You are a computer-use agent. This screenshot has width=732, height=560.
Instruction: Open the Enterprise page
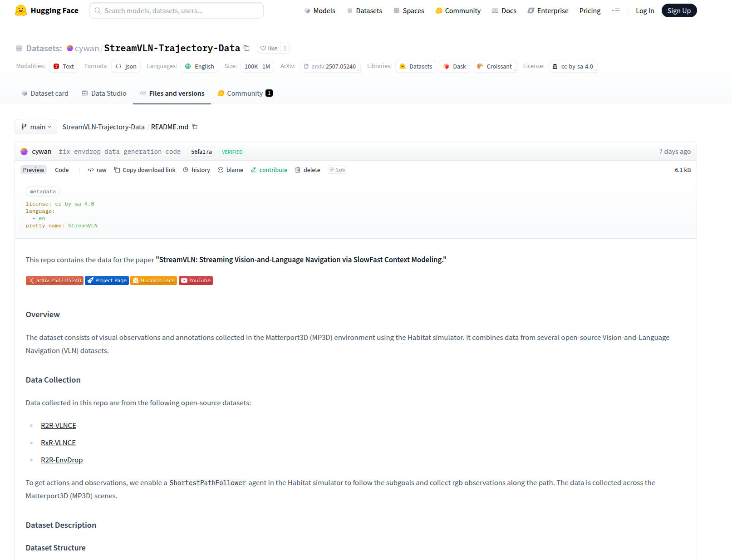tap(548, 10)
